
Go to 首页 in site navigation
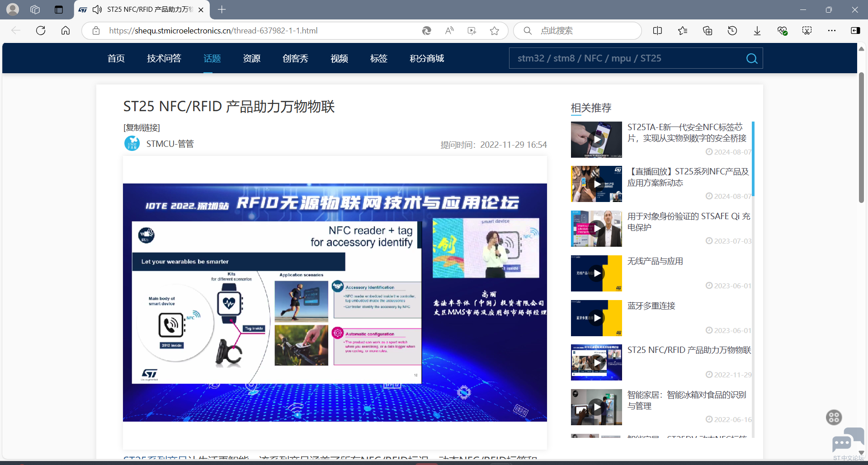point(116,58)
